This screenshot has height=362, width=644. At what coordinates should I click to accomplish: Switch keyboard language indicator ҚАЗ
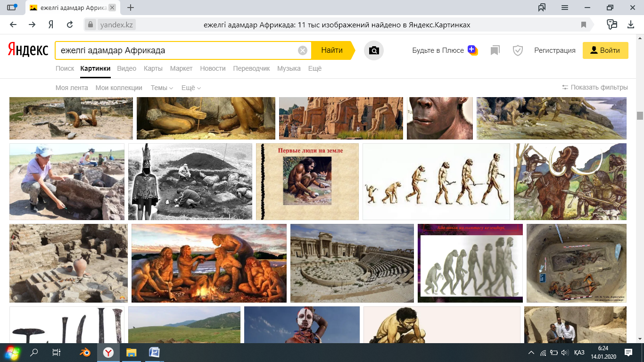[x=579, y=353]
